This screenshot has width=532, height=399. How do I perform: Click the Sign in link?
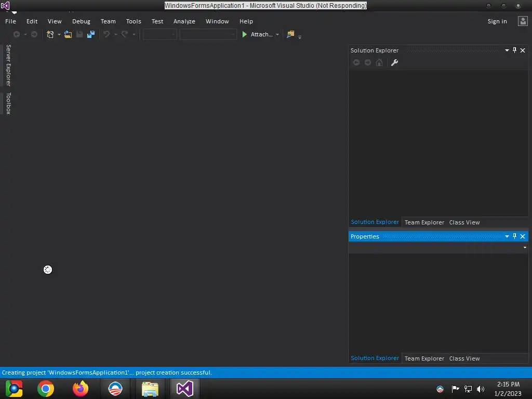click(497, 21)
